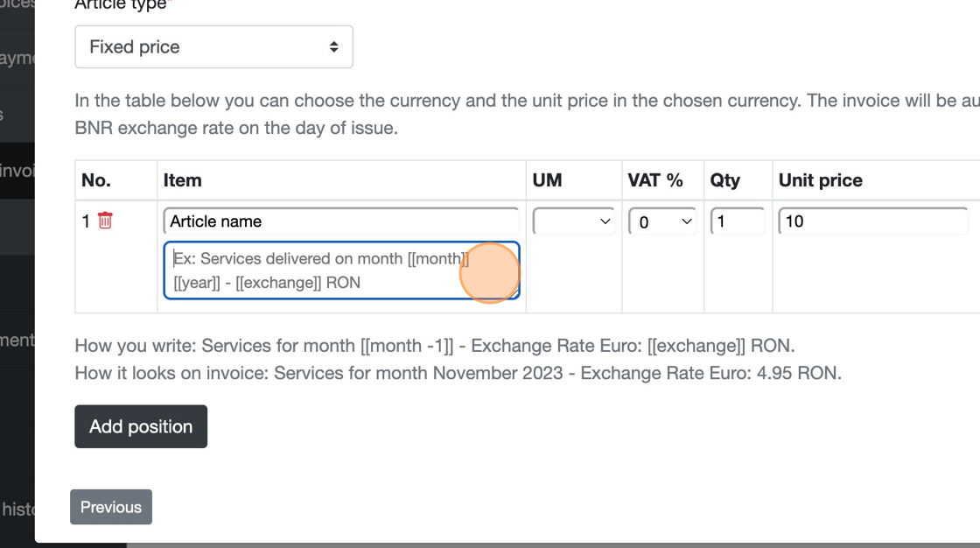Focus the item description textarea
This screenshot has height=548, width=980.
coord(315,270)
